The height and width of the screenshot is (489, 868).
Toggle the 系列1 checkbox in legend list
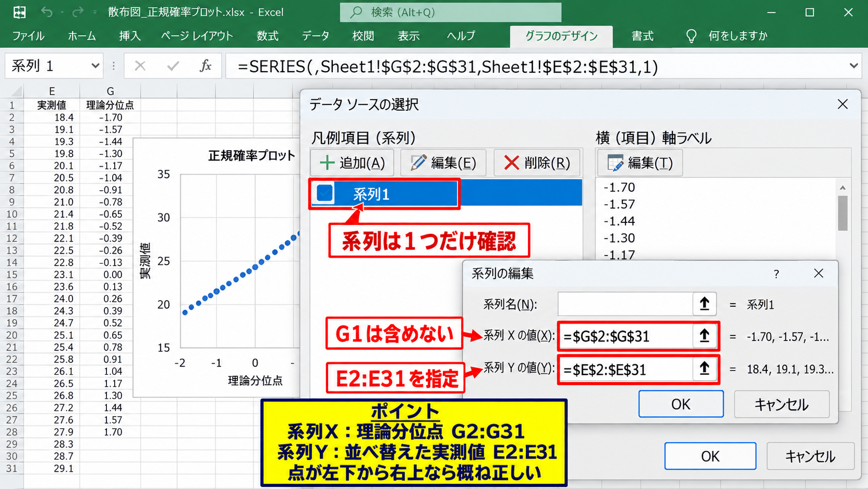325,193
